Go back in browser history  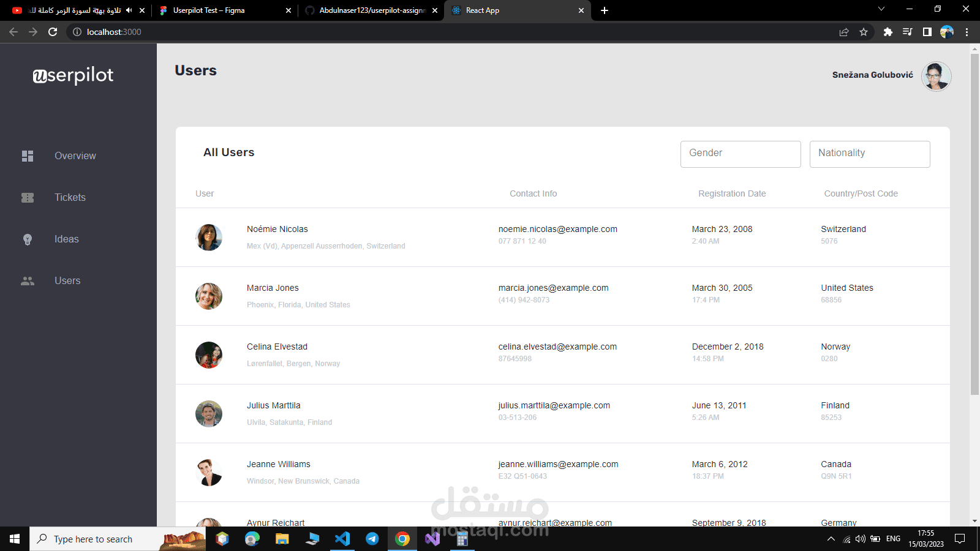point(13,32)
